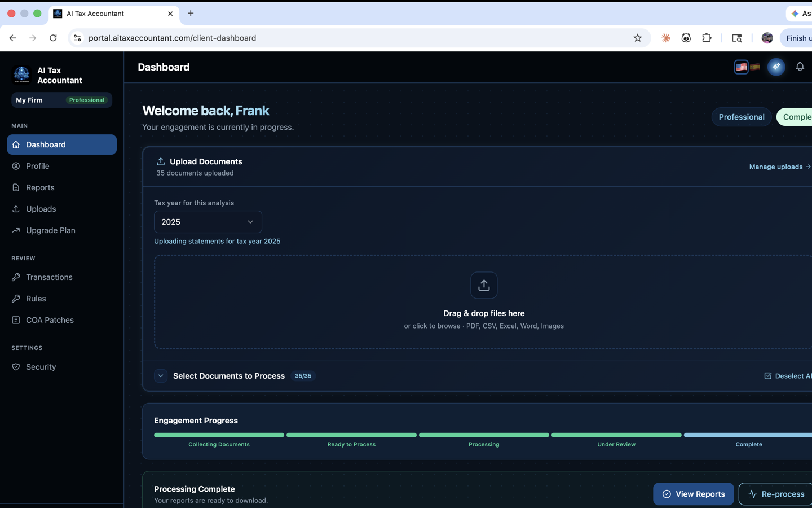The width and height of the screenshot is (812, 508).
Task: Go to Reports in the sidebar
Action: (x=61, y=187)
